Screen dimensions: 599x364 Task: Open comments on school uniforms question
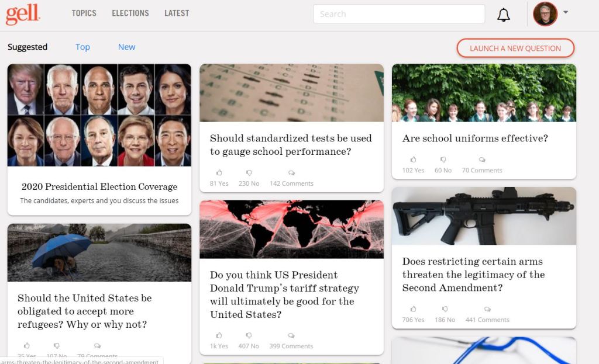[482, 160]
